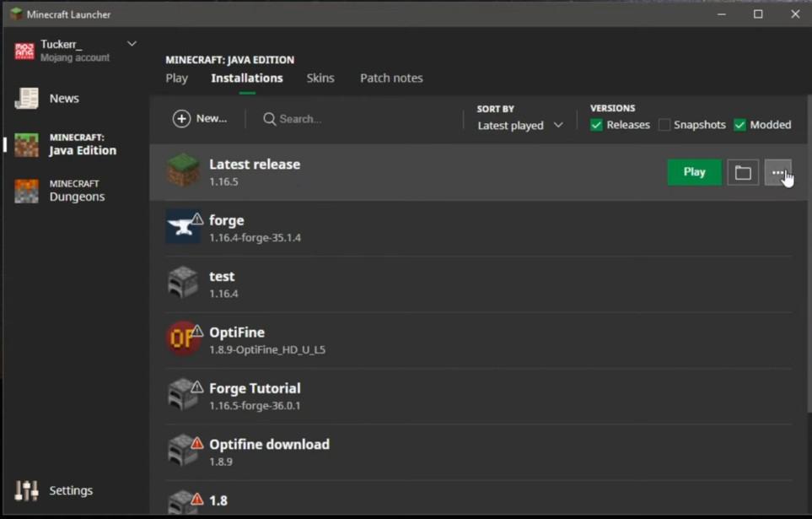
Task: Maximize the Minecraft Launcher window
Action: [x=758, y=14]
